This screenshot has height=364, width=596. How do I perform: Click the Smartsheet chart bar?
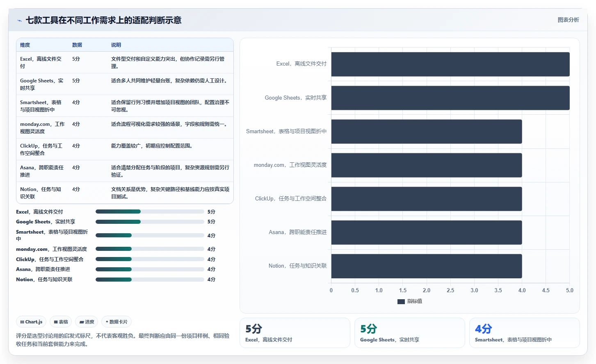tap(427, 132)
